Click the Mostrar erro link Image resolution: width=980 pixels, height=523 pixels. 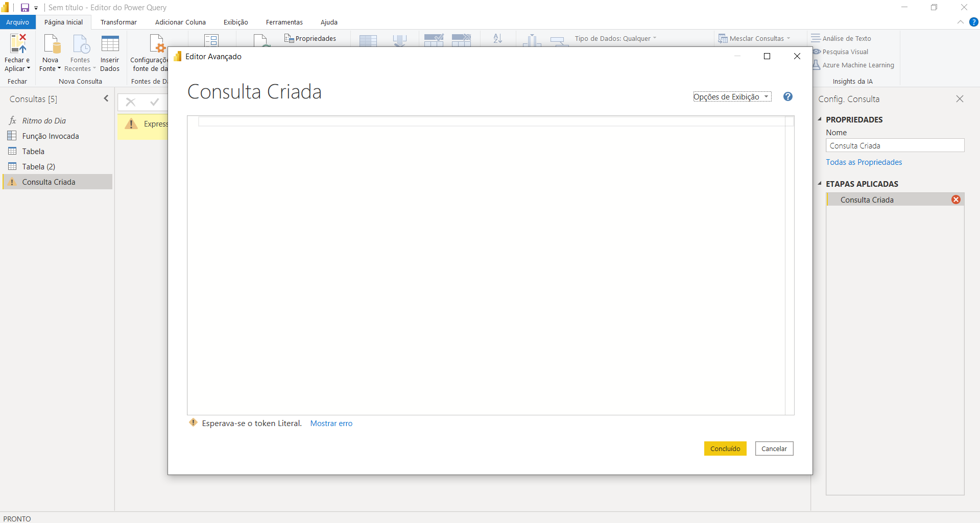(x=331, y=423)
